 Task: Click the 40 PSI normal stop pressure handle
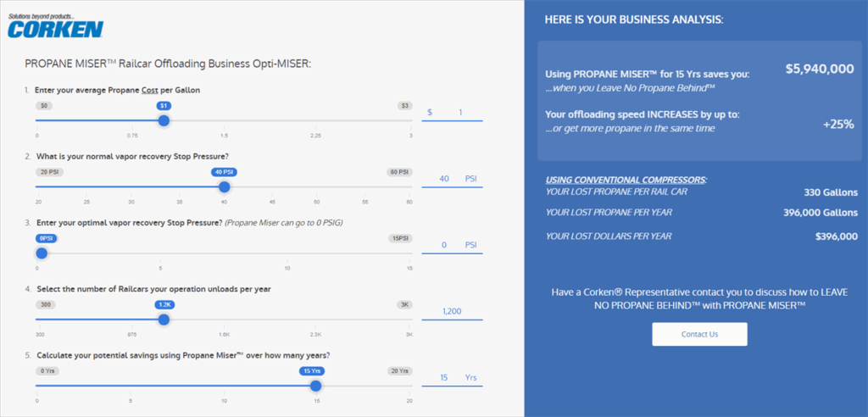(224, 186)
